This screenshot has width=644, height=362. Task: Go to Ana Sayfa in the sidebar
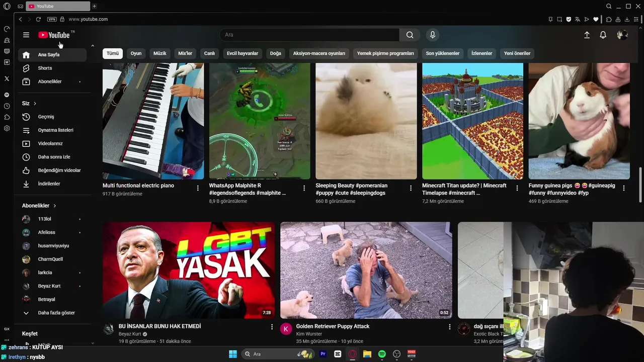pos(52,55)
